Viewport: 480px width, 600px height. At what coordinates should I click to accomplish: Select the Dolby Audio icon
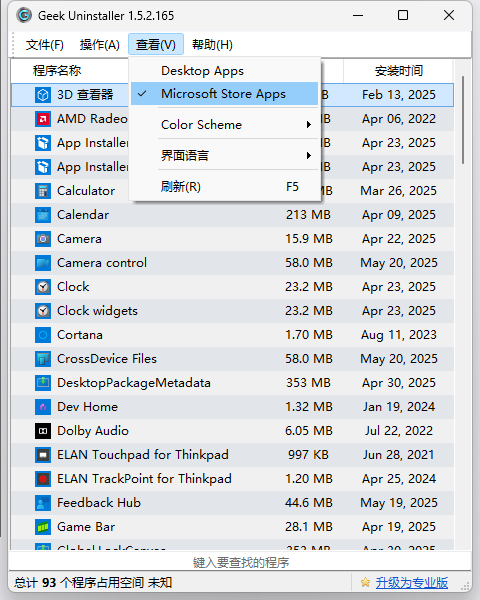pyautogui.click(x=43, y=431)
